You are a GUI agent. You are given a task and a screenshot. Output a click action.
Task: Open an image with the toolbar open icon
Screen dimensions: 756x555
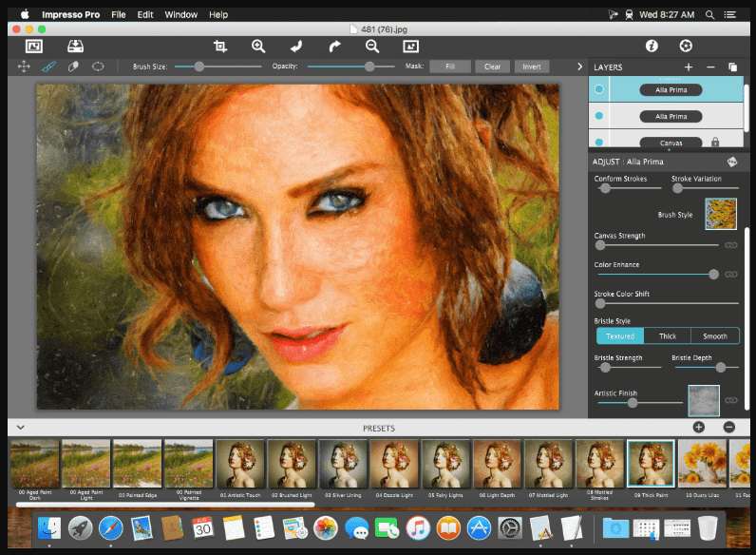34,47
